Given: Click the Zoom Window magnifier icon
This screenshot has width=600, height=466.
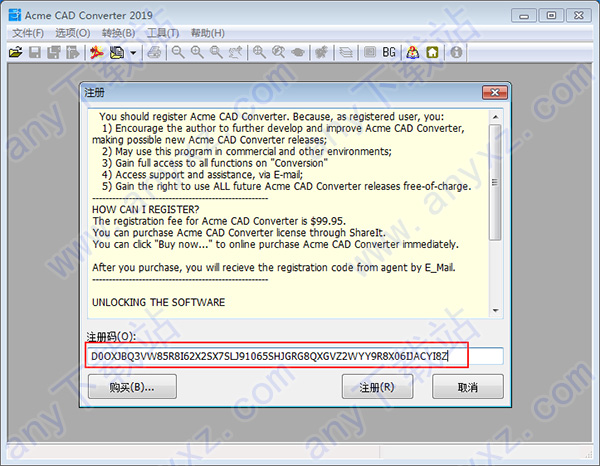Looking at the screenshot, I should coord(216,52).
